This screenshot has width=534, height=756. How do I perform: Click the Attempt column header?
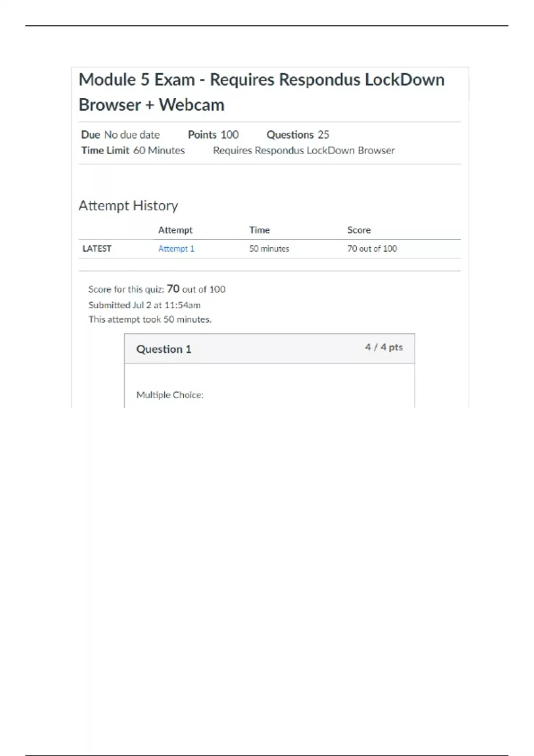pyautogui.click(x=175, y=230)
